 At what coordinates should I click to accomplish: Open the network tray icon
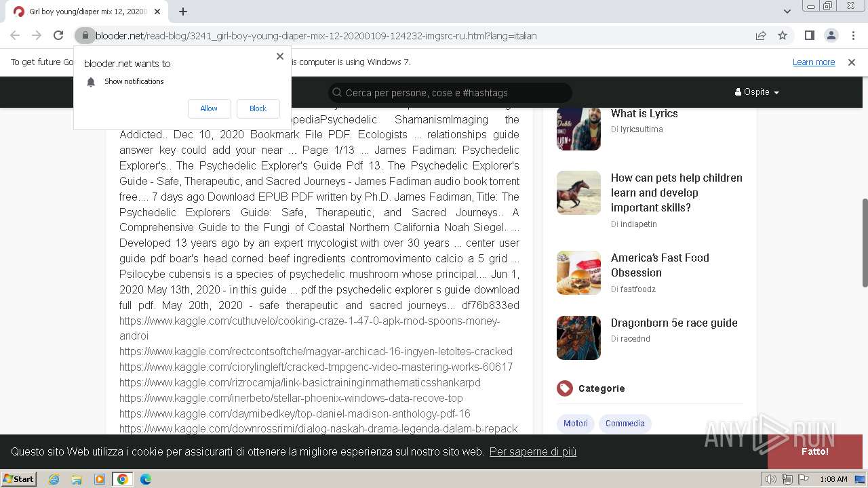click(x=787, y=479)
